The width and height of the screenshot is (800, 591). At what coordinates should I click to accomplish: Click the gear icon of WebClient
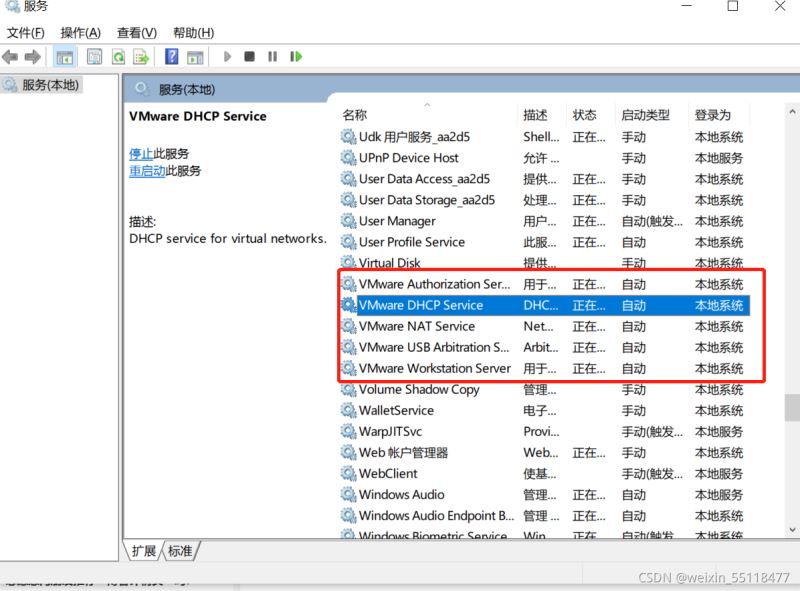(x=348, y=474)
